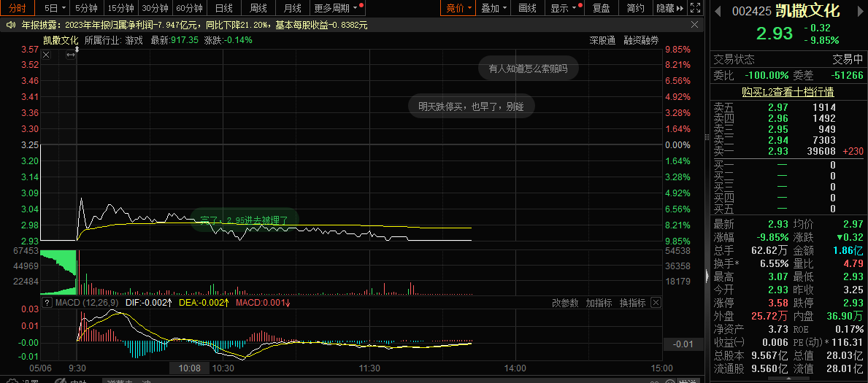Close the announcement bar

[694, 25]
